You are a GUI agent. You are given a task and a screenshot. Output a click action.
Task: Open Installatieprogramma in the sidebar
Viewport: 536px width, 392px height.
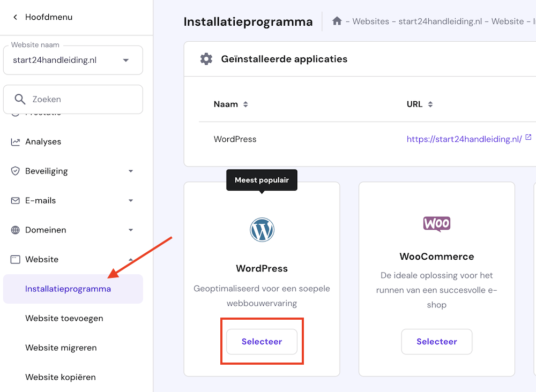(68, 289)
